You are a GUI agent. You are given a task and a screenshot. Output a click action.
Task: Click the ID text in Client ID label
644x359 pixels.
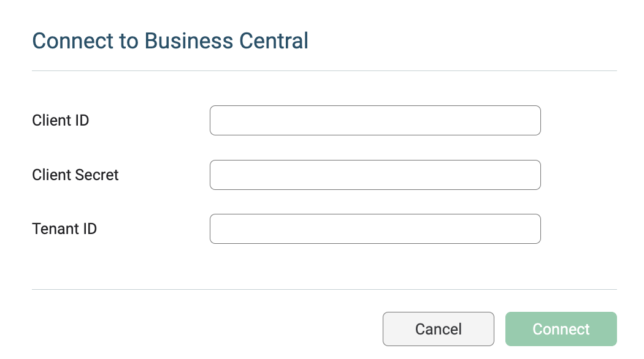point(82,120)
